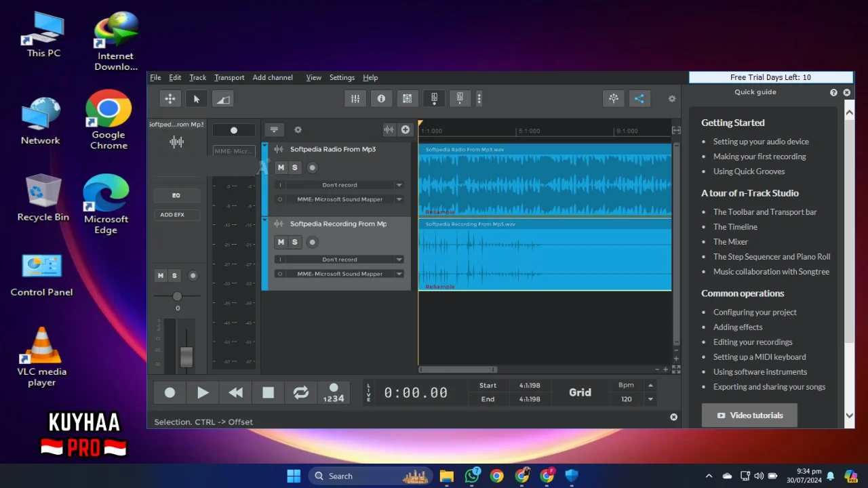Open the File menu
The width and height of the screenshot is (868, 488).
coord(155,77)
